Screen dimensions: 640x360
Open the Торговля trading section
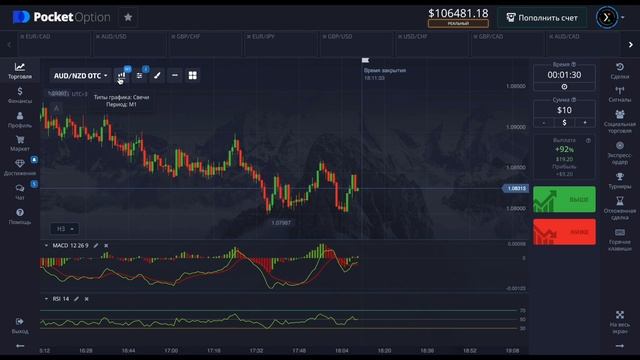(20, 71)
